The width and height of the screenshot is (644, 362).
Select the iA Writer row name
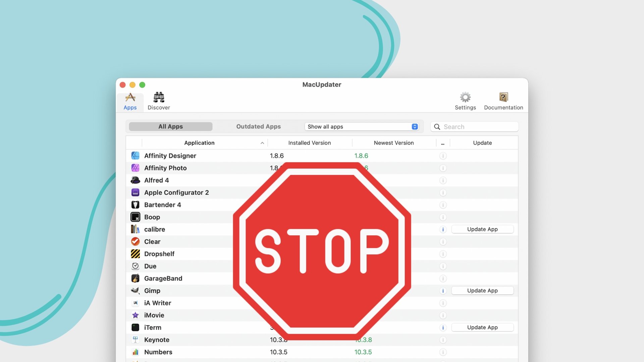[x=158, y=303]
